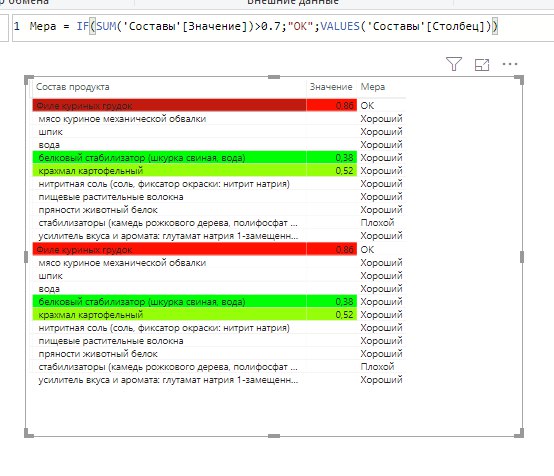Screen dimensions: 554x476
Task: Open the visual filter funnel icon
Action: 454,64
